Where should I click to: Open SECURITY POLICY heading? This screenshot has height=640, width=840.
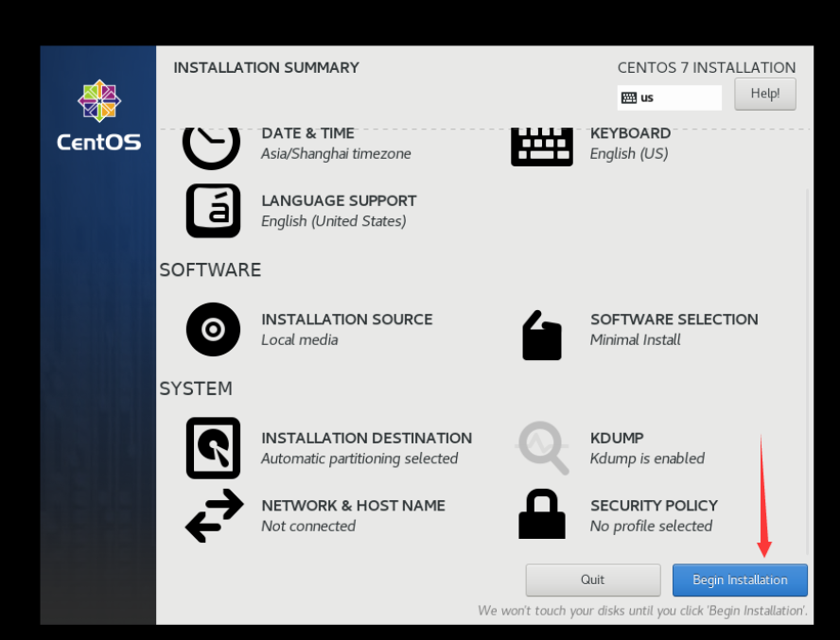click(x=654, y=506)
